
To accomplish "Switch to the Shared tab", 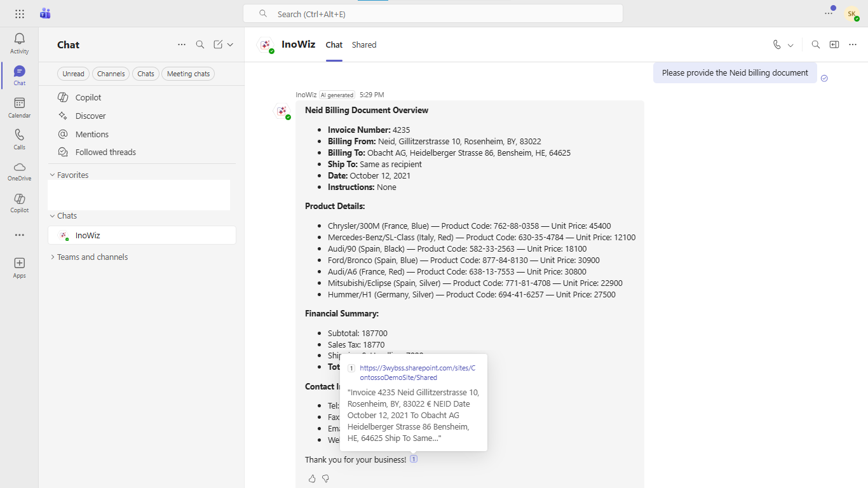I will point(364,44).
